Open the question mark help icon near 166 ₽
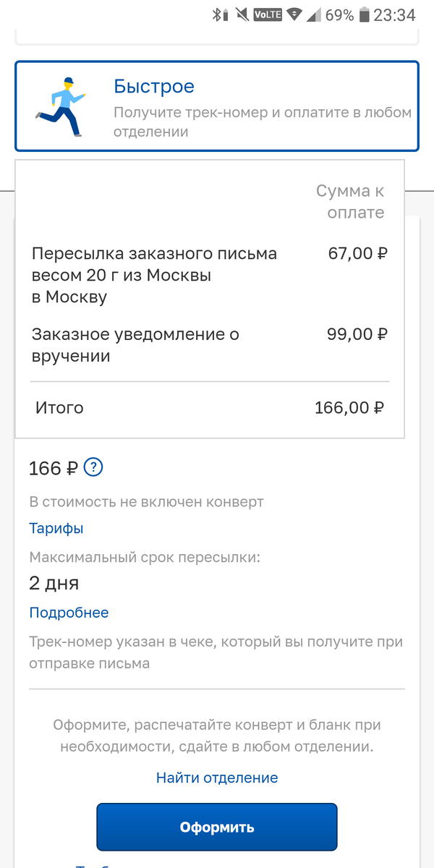The height and width of the screenshot is (868, 434). [93, 469]
